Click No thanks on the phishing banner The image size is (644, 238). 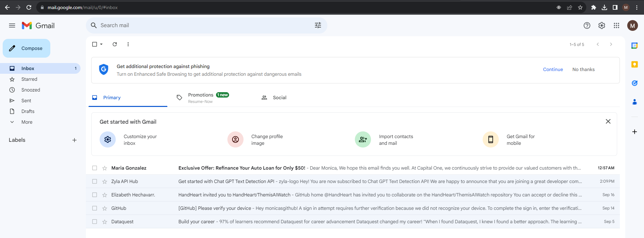click(583, 69)
